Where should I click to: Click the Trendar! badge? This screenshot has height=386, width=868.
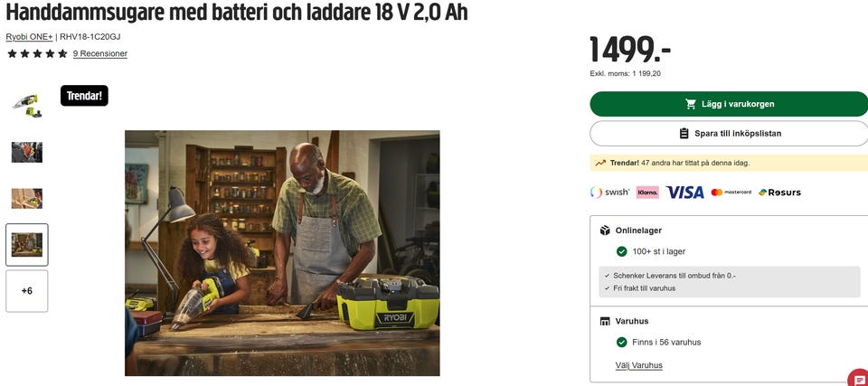click(x=84, y=96)
